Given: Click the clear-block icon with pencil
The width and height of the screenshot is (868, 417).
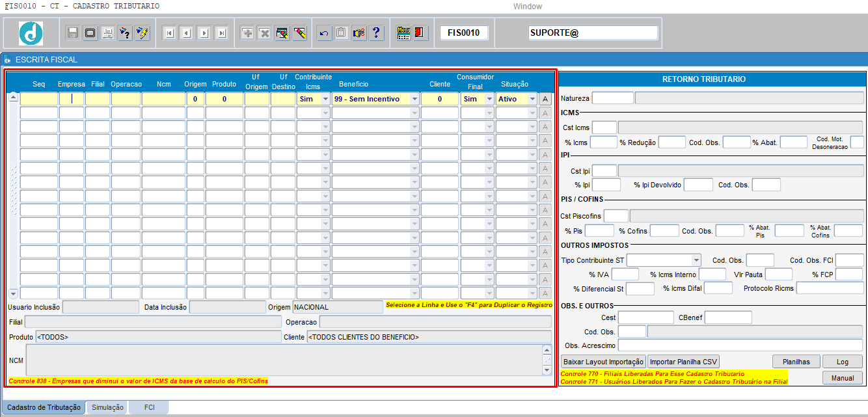Looking at the screenshot, I should [x=282, y=33].
